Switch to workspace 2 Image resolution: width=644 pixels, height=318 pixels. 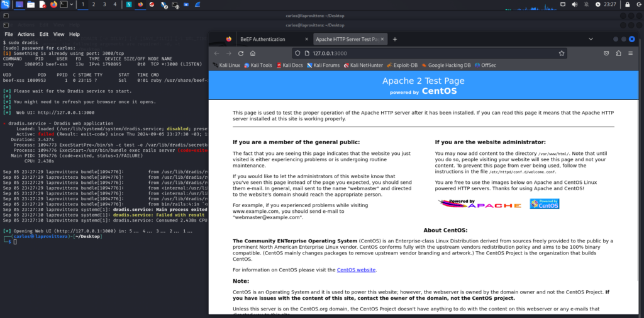[x=94, y=4]
